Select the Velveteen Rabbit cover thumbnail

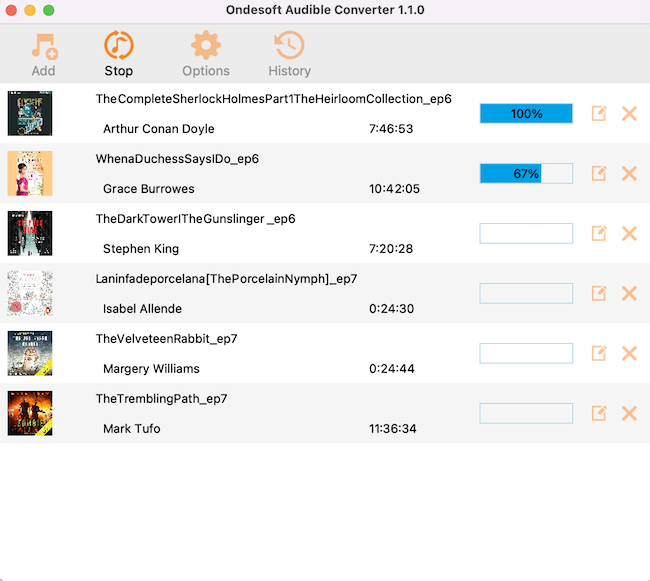[30, 353]
